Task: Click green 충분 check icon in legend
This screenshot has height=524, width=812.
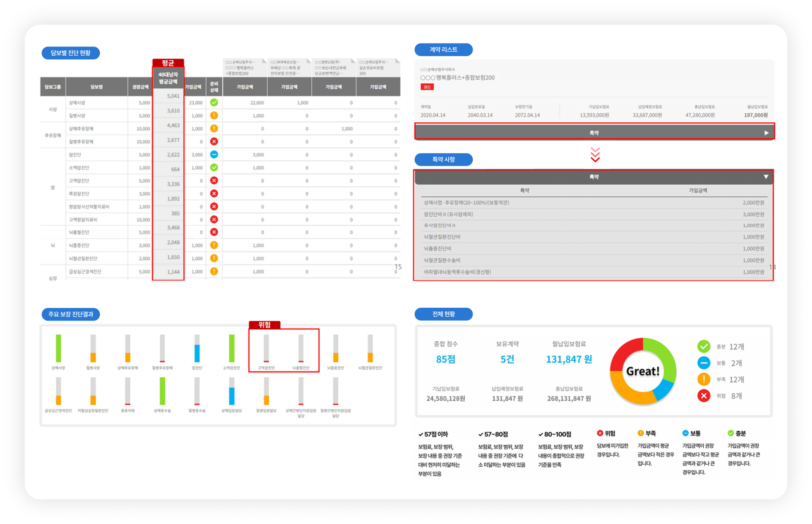Action: (704, 346)
